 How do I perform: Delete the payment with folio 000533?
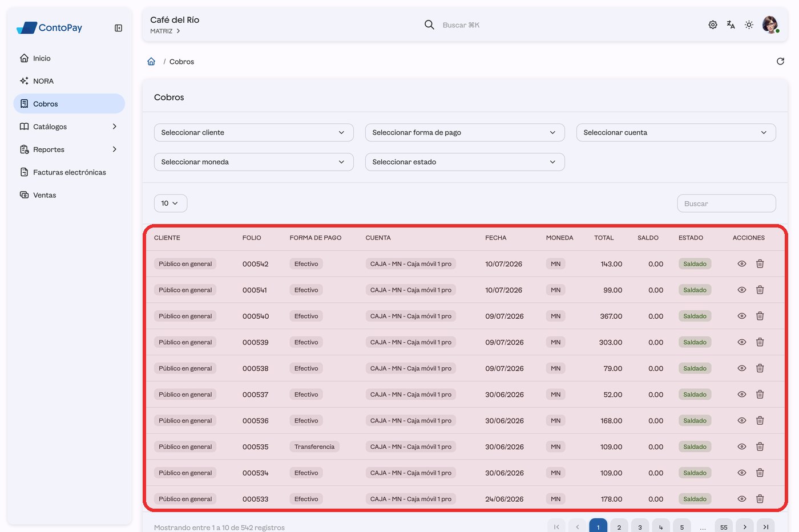760,499
